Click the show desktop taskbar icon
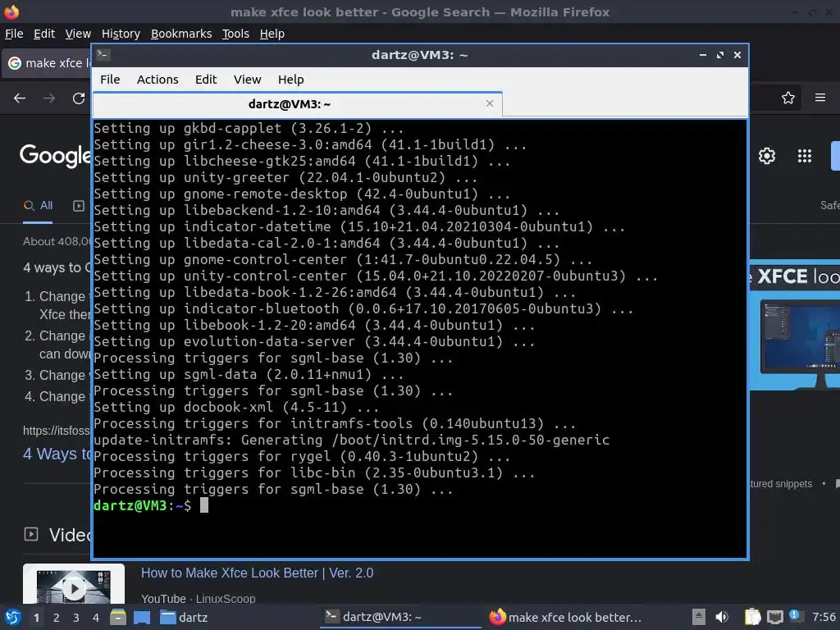Viewport: 840px width, 630px height. tap(141, 617)
